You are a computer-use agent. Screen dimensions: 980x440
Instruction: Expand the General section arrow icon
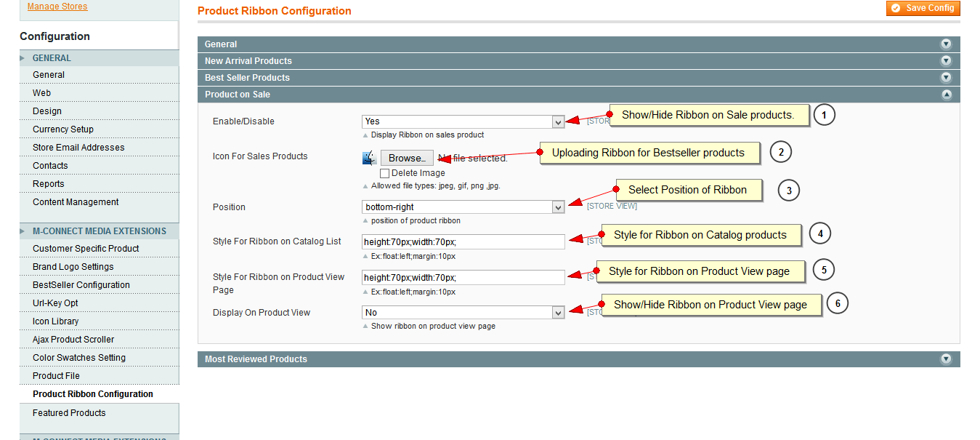[x=946, y=44]
